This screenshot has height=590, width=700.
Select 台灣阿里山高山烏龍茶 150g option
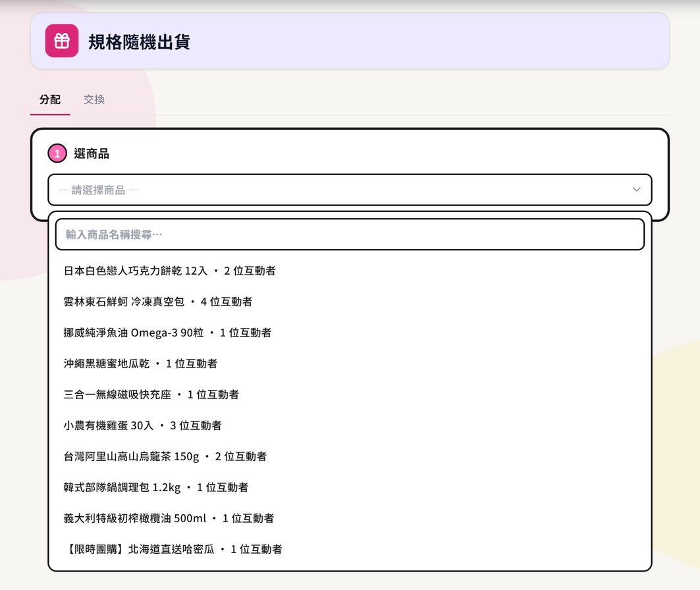coord(350,456)
